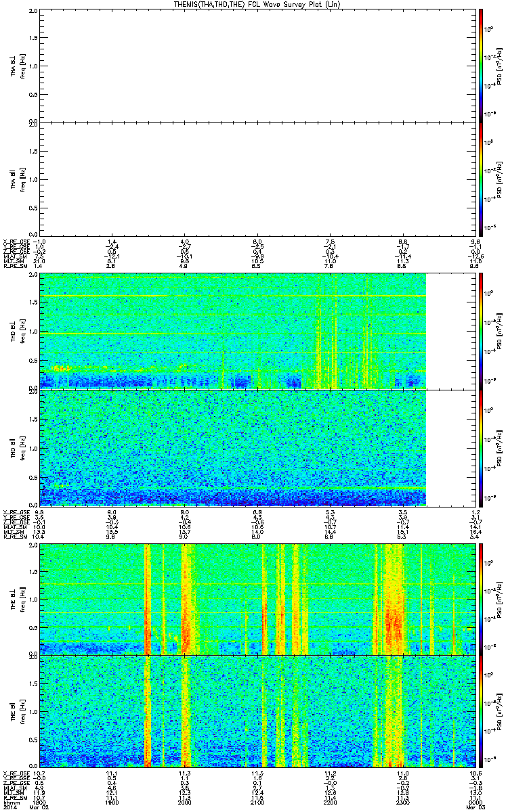This screenshot has height=812, width=508.
Task: Click the PSD colorbar beside the THA B-perpendicular panel
Action: [x=481, y=65]
